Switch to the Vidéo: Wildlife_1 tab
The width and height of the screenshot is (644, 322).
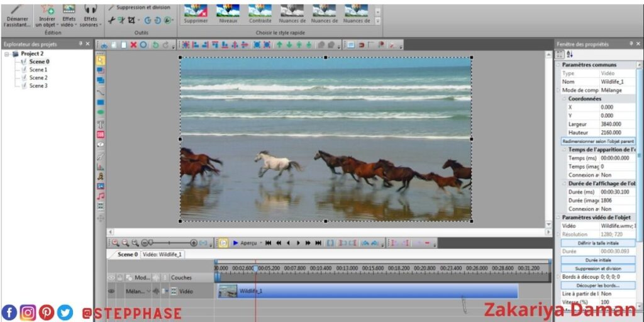click(x=163, y=254)
